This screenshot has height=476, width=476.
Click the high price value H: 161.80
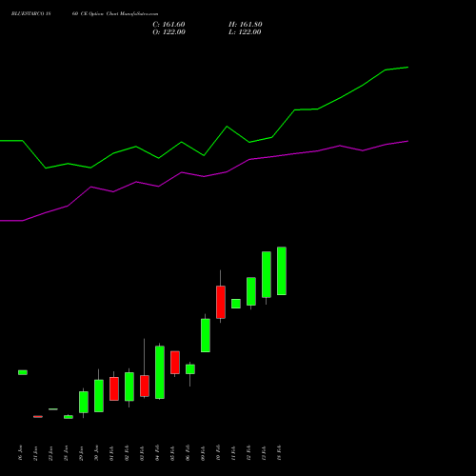[x=246, y=25]
